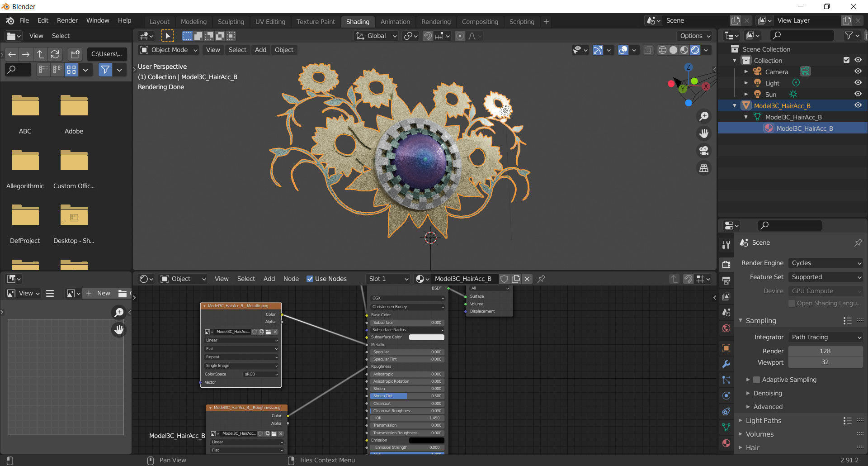Open the Object Mode dropdown
This screenshot has width=868, height=466.
point(169,50)
